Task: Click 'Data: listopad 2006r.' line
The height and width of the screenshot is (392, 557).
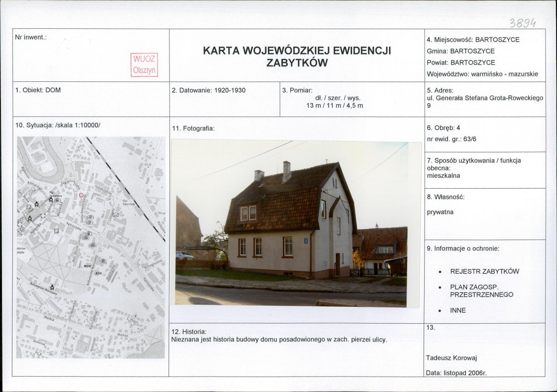Action: tap(457, 373)
